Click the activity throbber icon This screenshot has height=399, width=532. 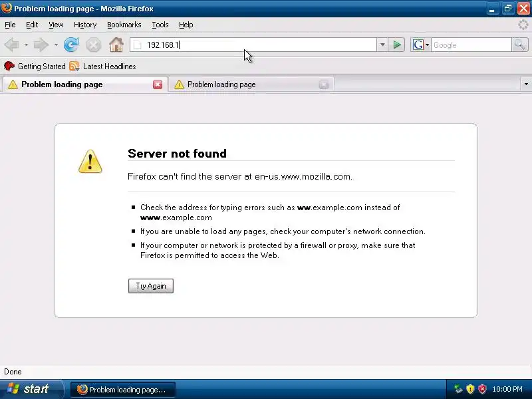click(523, 25)
